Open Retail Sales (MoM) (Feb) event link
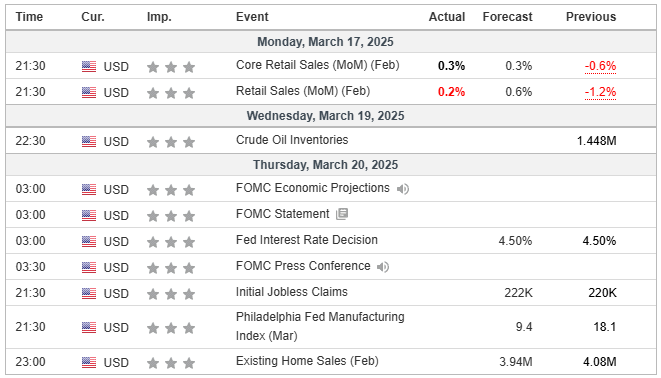661x378 pixels. (303, 91)
